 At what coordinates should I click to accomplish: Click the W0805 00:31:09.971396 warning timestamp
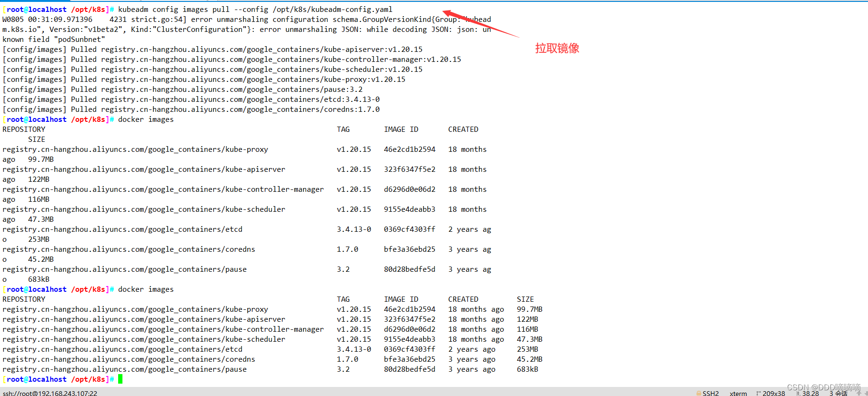pos(47,19)
